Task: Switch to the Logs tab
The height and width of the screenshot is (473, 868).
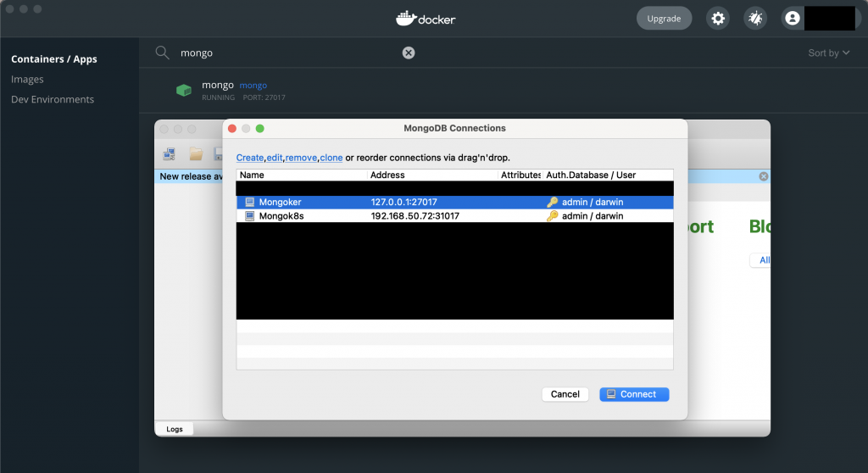Action: 175,429
